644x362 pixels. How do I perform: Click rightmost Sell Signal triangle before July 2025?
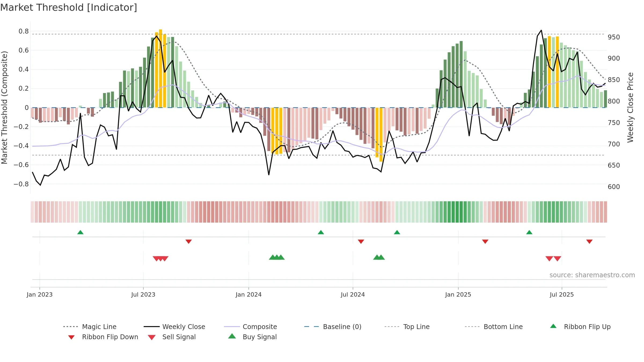[x=557, y=258]
